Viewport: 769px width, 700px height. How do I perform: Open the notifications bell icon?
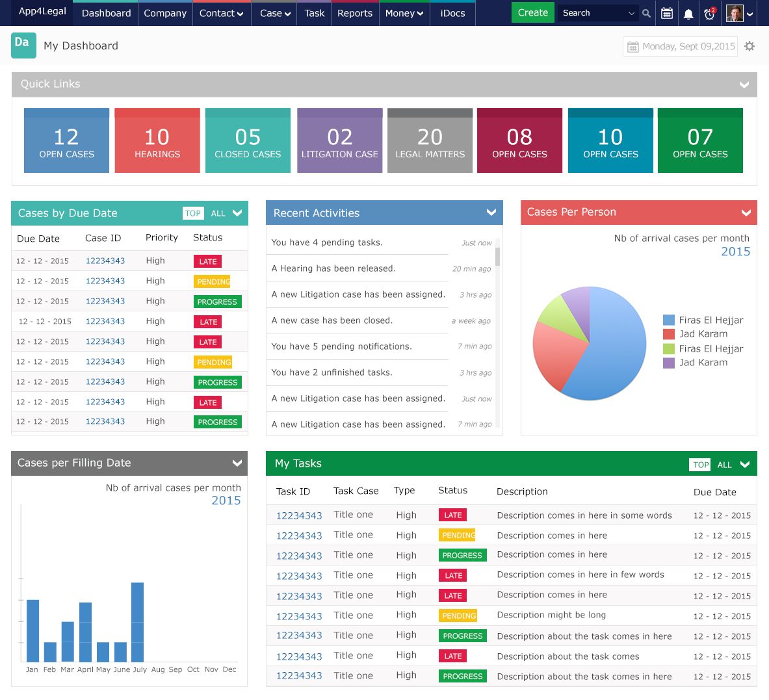pos(688,14)
